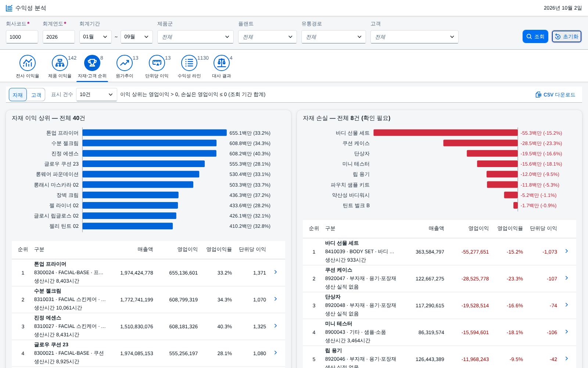The image size is (588, 368).
Task: Open detail arrow for 단상자 row
Action: pos(567,305)
